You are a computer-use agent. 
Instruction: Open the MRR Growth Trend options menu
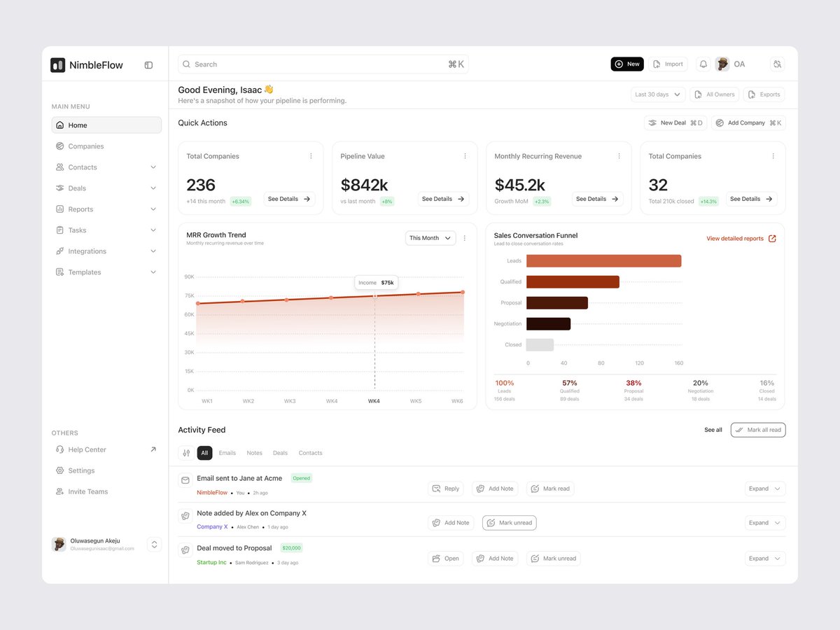pyautogui.click(x=465, y=238)
